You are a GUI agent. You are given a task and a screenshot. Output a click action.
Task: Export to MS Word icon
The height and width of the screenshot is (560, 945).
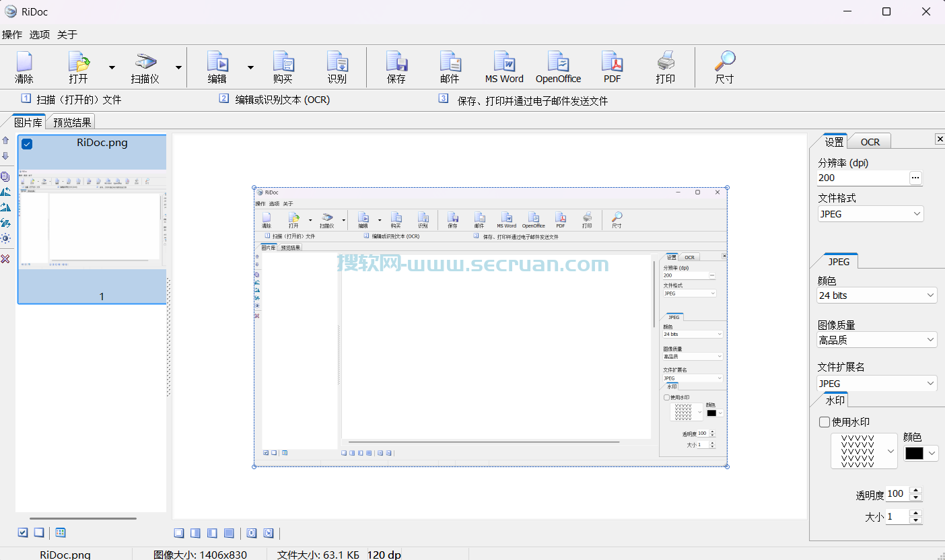504,61
